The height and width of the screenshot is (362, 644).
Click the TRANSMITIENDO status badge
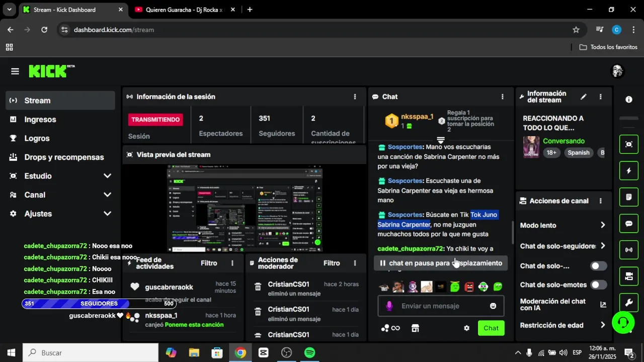point(155,120)
